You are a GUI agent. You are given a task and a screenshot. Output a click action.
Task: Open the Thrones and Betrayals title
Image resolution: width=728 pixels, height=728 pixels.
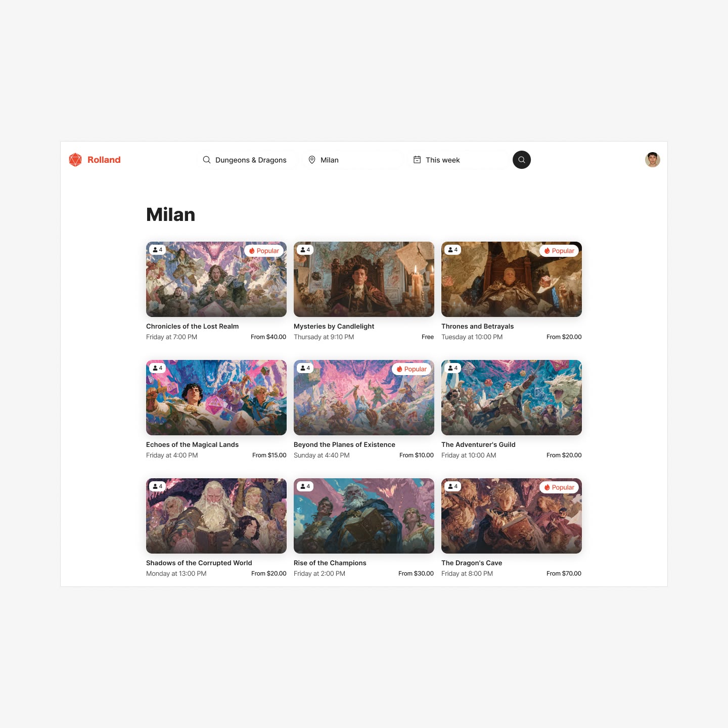477,327
